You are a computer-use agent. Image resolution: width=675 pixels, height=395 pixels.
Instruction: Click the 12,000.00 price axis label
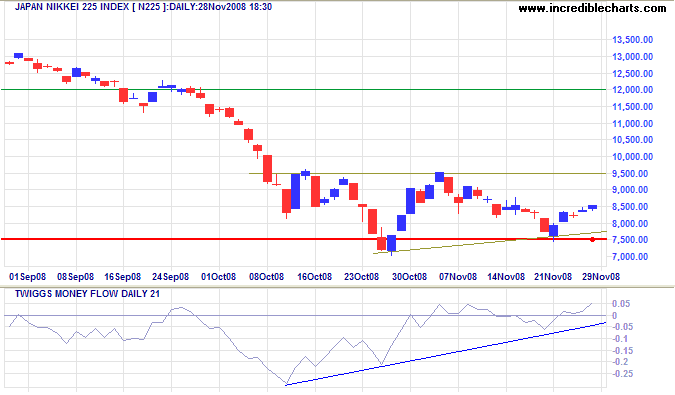click(x=632, y=90)
